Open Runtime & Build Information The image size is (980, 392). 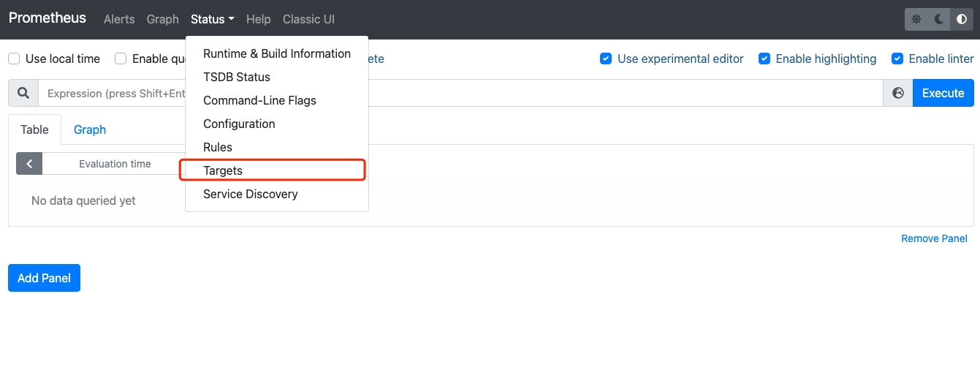coord(277,53)
